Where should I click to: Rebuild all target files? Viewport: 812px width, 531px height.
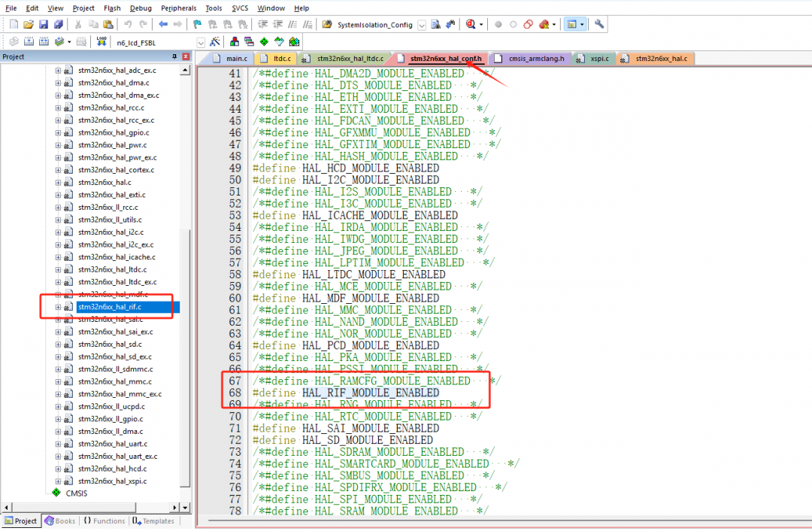pyautogui.click(x=43, y=42)
